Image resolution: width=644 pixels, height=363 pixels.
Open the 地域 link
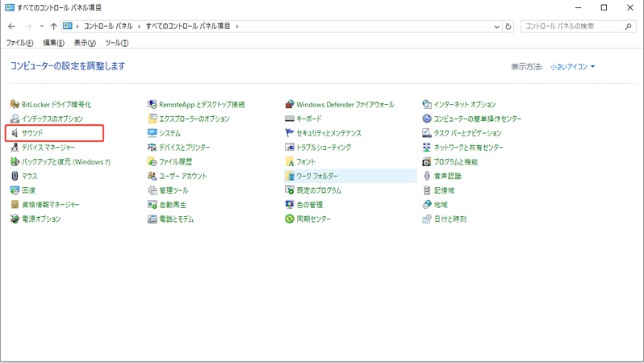441,205
